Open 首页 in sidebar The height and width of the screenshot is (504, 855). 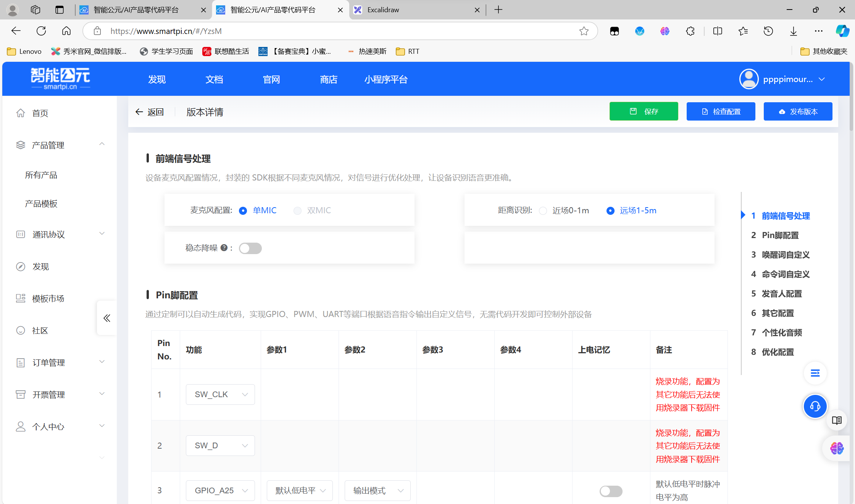(x=40, y=113)
